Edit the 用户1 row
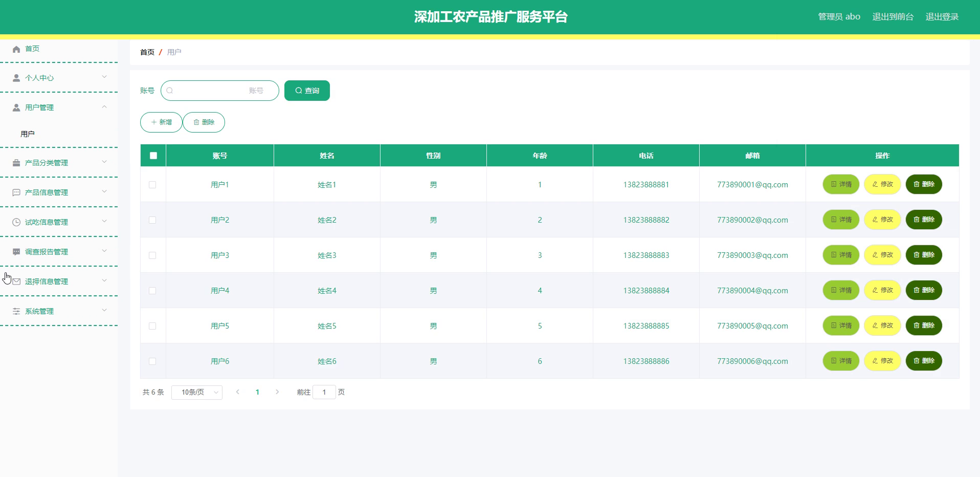 (x=882, y=184)
